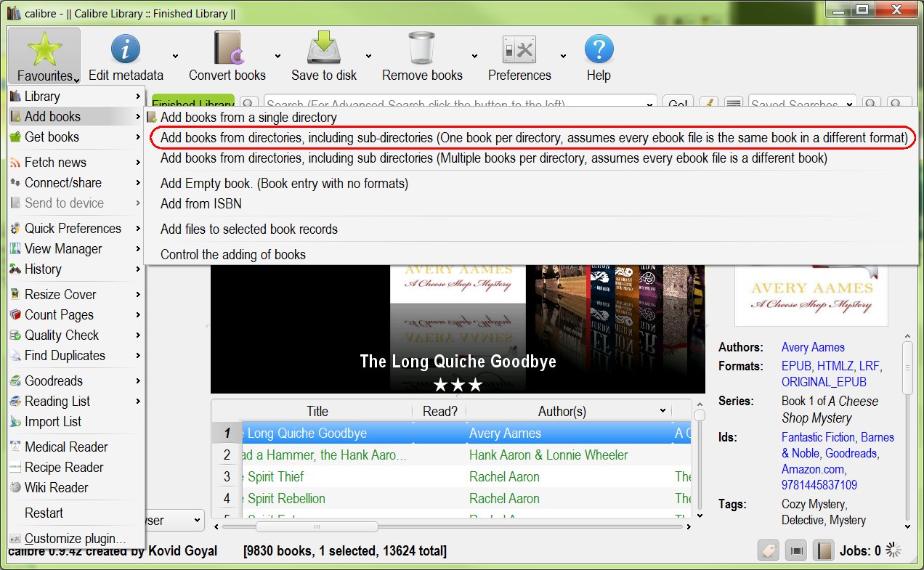924x570 pixels.
Task: Open the Quality Check submenu
Action: coord(76,335)
